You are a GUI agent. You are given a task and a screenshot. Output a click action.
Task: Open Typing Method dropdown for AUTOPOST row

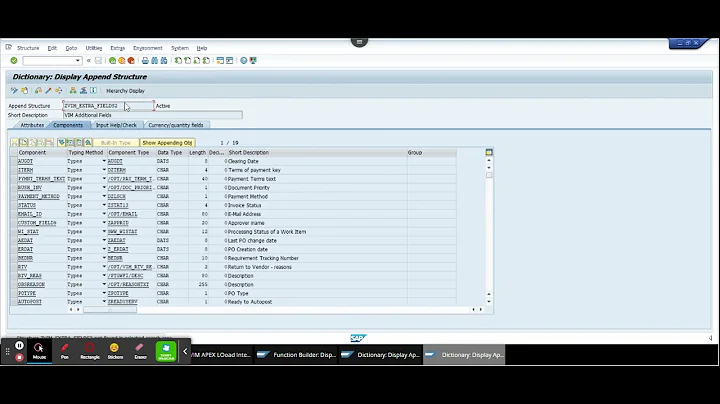coord(104,302)
